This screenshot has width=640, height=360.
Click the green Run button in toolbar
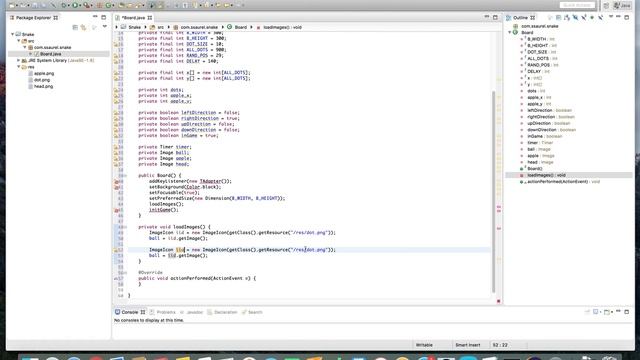coord(75,5)
